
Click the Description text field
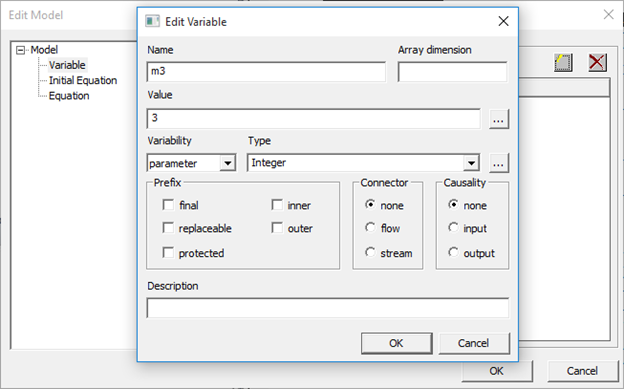point(328,308)
